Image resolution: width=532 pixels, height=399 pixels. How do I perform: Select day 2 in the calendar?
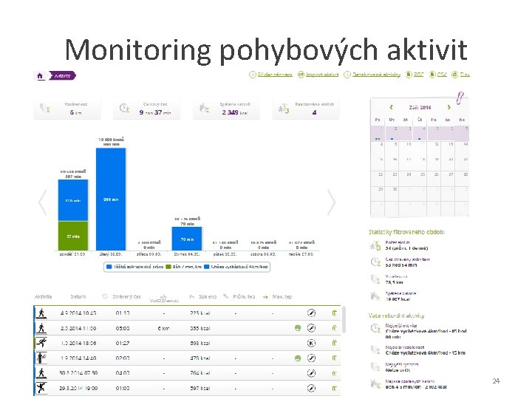(392, 133)
